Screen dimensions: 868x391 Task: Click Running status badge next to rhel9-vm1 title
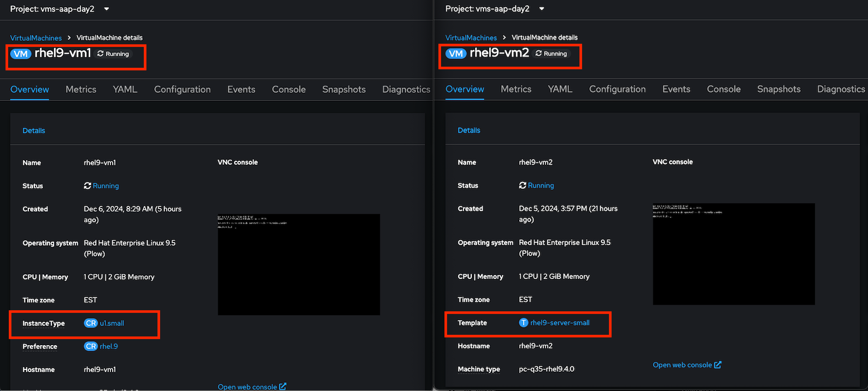[x=114, y=54]
